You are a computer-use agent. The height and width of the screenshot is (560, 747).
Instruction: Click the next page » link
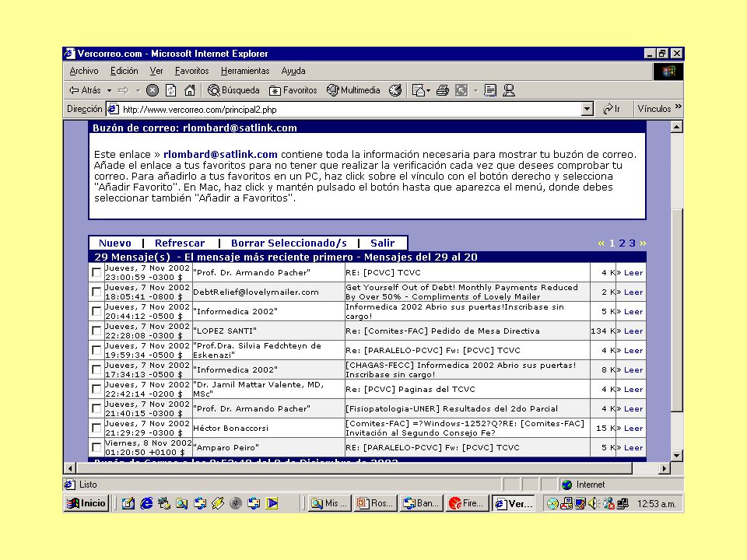tap(643, 243)
